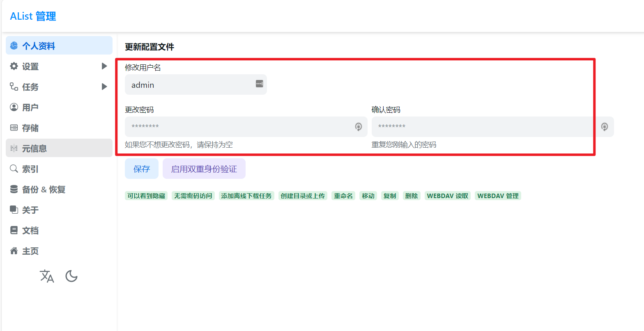Click the 创建目录或上传 permission tag
The image size is (644, 331).
(303, 196)
